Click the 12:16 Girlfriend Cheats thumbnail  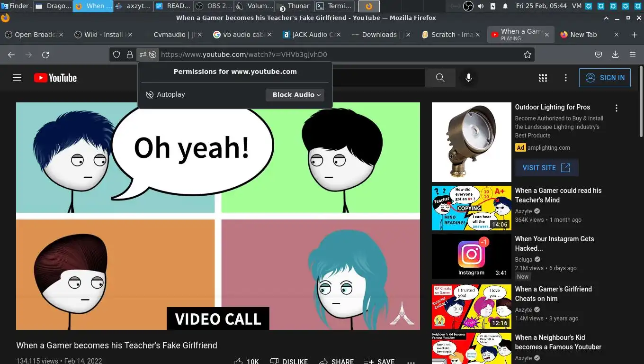pos(472,307)
